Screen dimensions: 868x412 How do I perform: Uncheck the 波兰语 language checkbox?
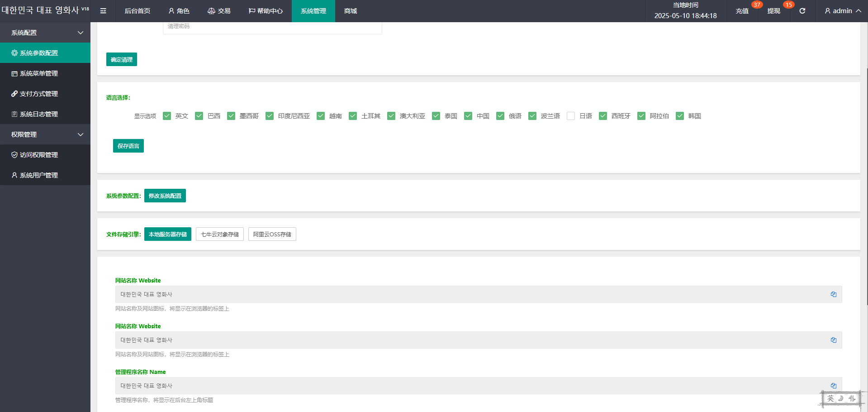point(532,116)
